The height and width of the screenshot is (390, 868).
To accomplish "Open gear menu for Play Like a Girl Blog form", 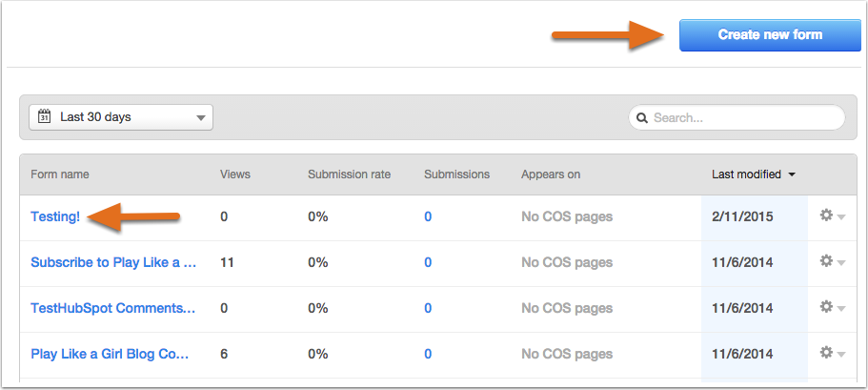I will tap(832, 354).
